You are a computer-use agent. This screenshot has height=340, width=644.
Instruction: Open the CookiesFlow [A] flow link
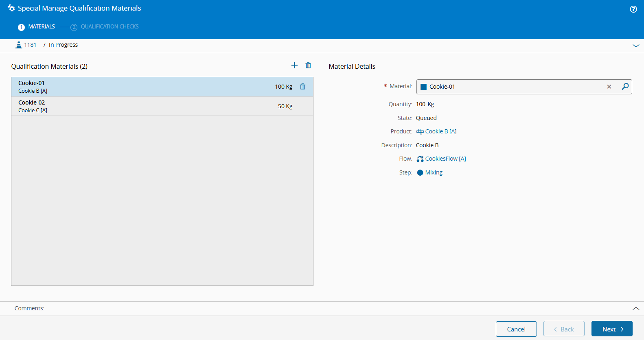(445, 159)
